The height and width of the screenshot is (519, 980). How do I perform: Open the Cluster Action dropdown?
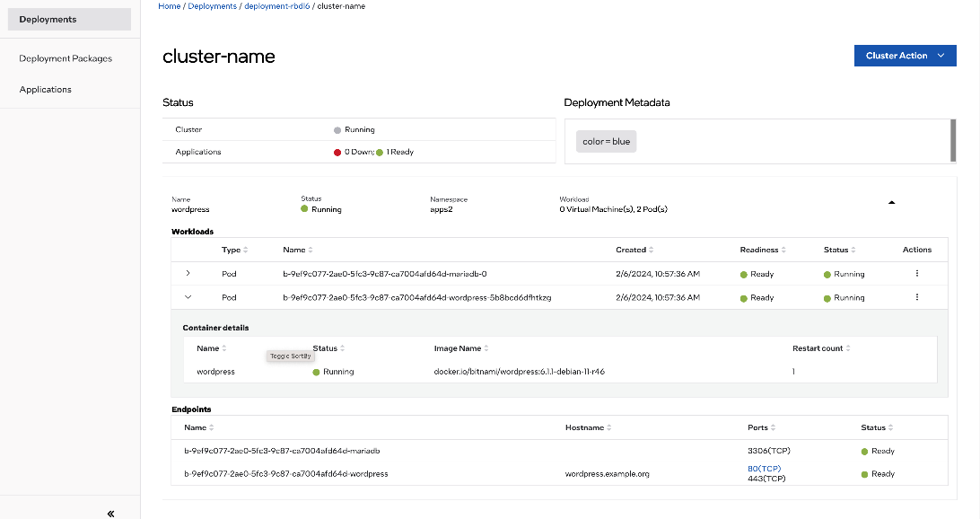[905, 56]
